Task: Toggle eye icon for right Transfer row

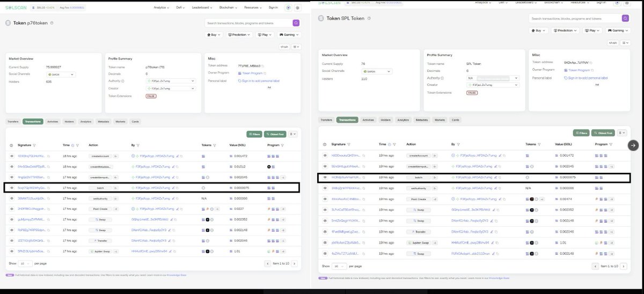Action: (x=325, y=231)
